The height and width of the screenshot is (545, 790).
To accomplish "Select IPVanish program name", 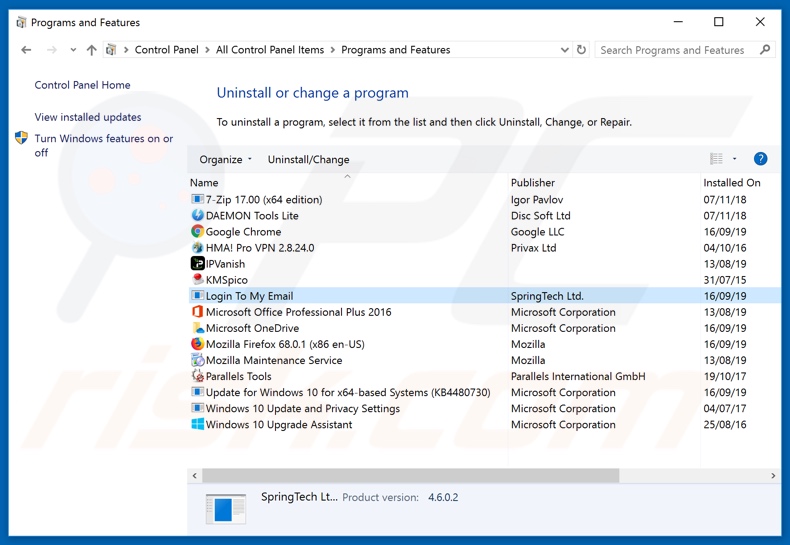I will click(225, 264).
